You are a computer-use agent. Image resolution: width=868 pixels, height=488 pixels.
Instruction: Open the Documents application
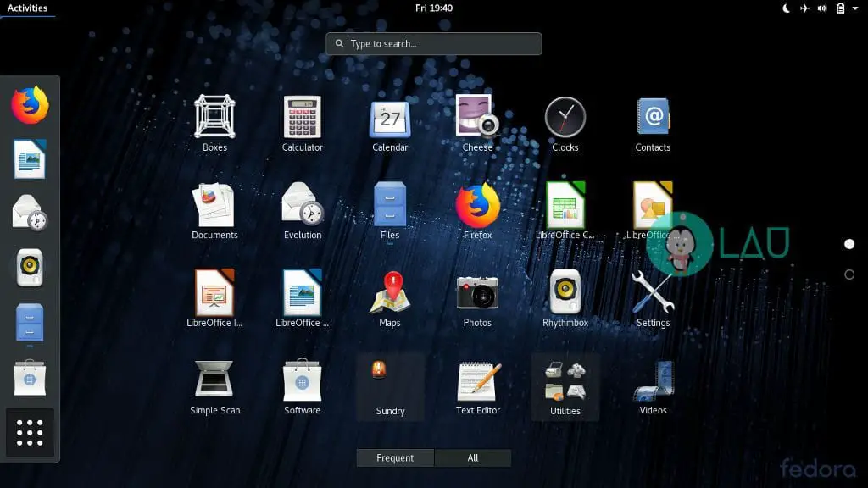click(214, 210)
